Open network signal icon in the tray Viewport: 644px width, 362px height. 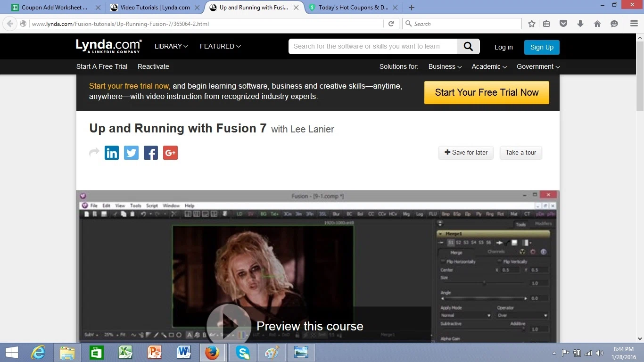click(x=588, y=353)
